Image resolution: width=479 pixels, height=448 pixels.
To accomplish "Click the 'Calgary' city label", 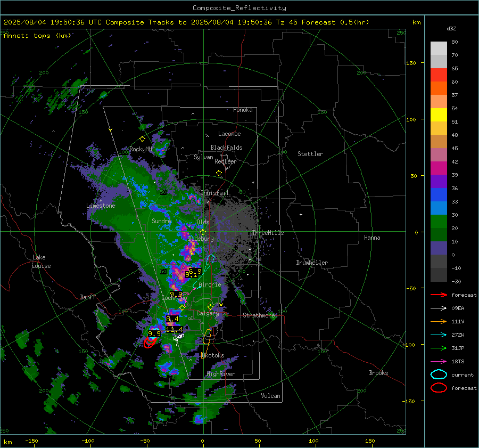I will [x=208, y=313].
